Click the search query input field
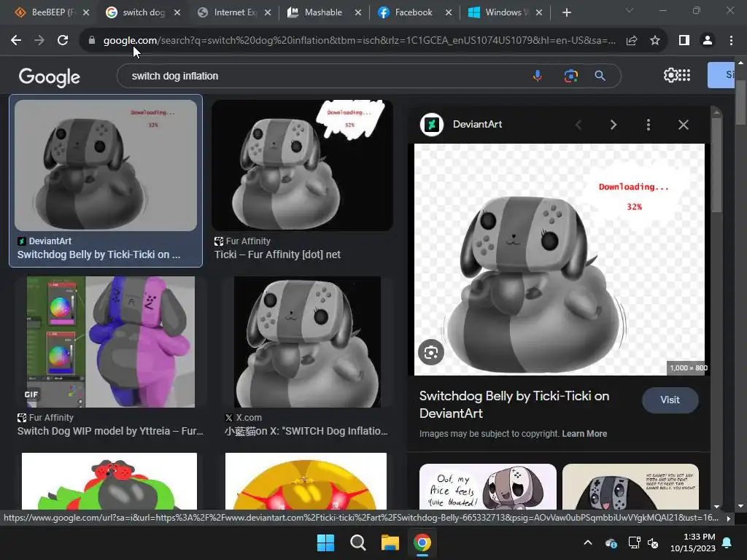This screenshot has width=747, height=560. pyautogui.click(x=324, y=76)
